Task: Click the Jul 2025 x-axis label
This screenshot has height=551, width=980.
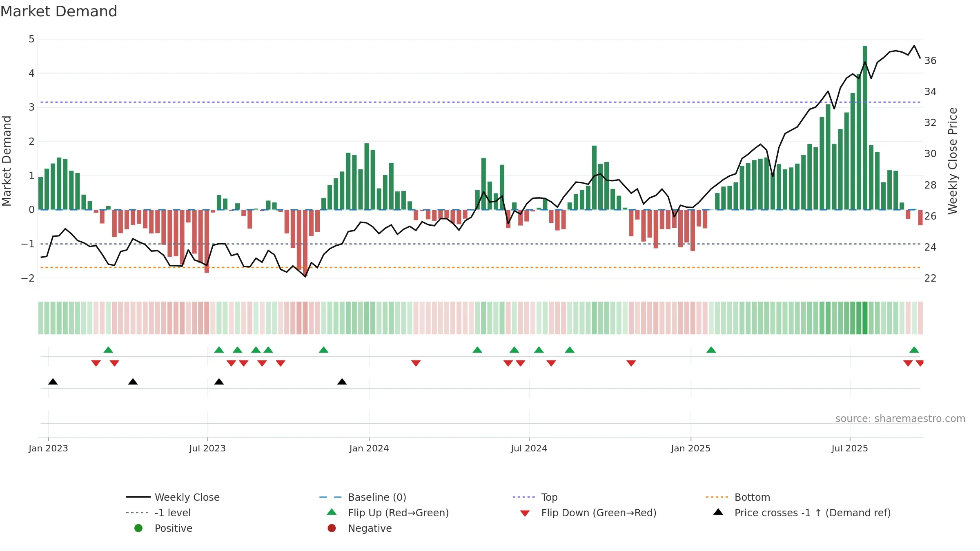Action: (850, 449)
